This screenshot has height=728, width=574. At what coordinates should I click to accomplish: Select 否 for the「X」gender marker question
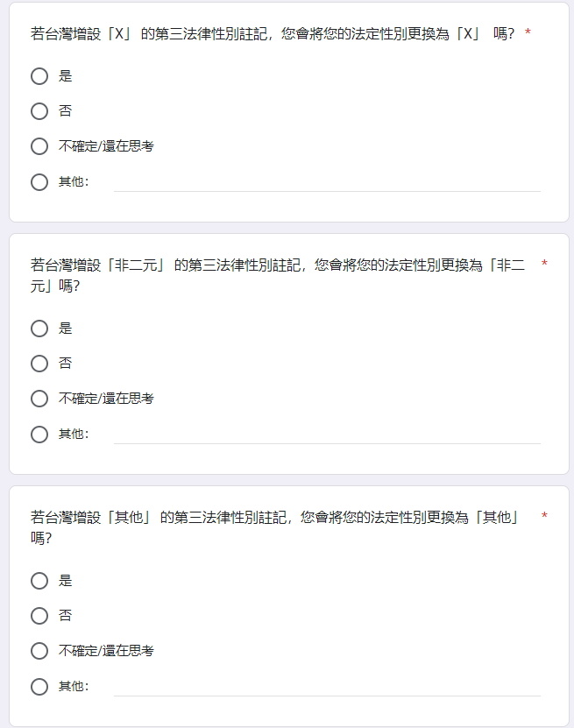39,111
